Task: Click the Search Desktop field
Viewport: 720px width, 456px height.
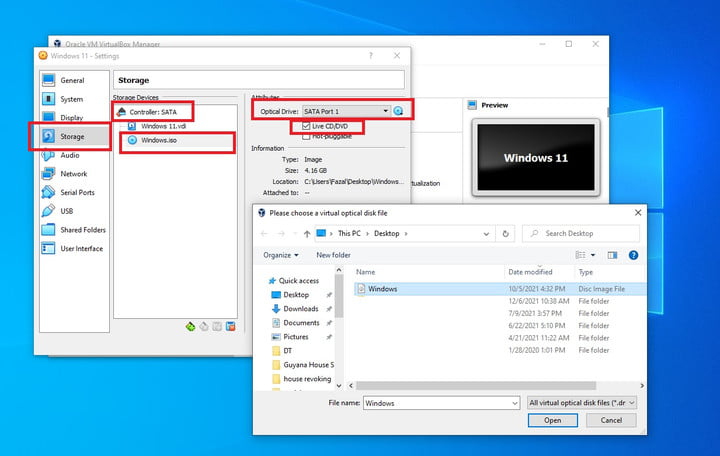Action: (581, 234)
